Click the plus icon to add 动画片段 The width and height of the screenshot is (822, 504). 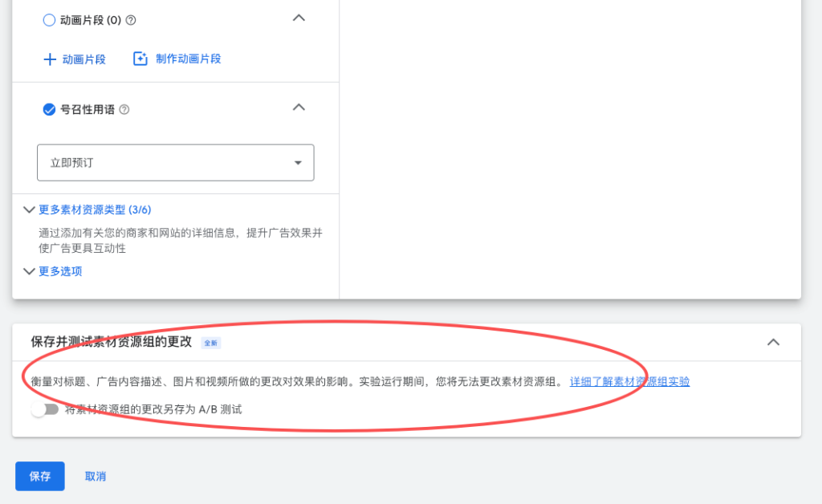tap(50, 59)
